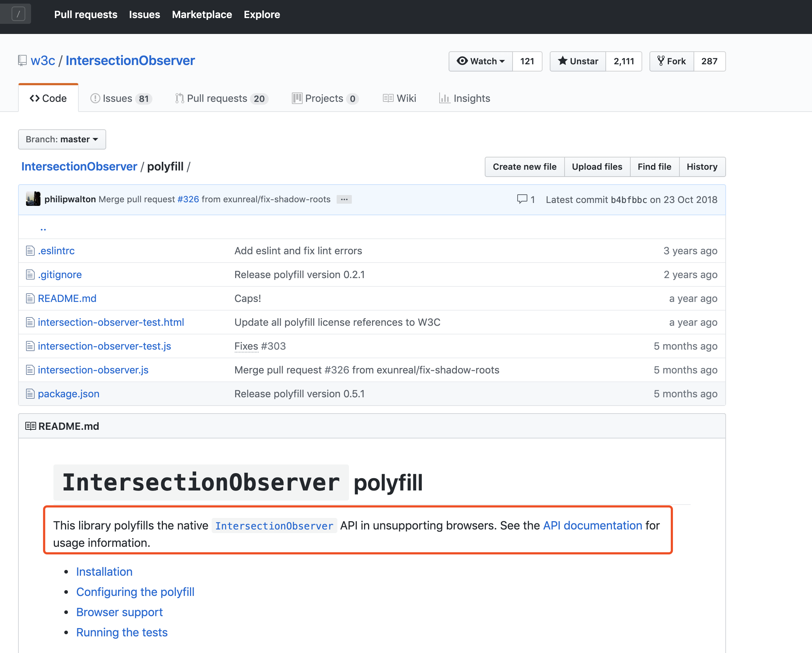Open the History button
Viewport: 812px width, 653px height.
click(x=701, y=167)
